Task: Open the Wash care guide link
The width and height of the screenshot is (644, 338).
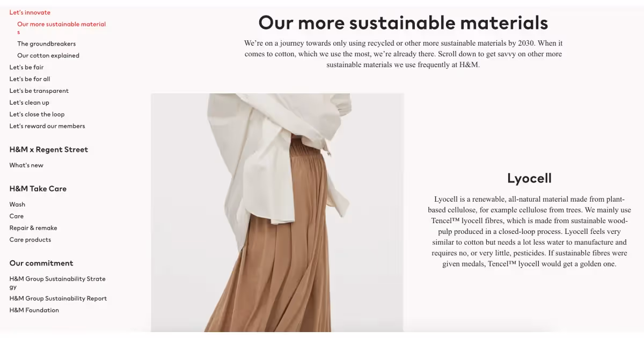Action: [17, 204]
